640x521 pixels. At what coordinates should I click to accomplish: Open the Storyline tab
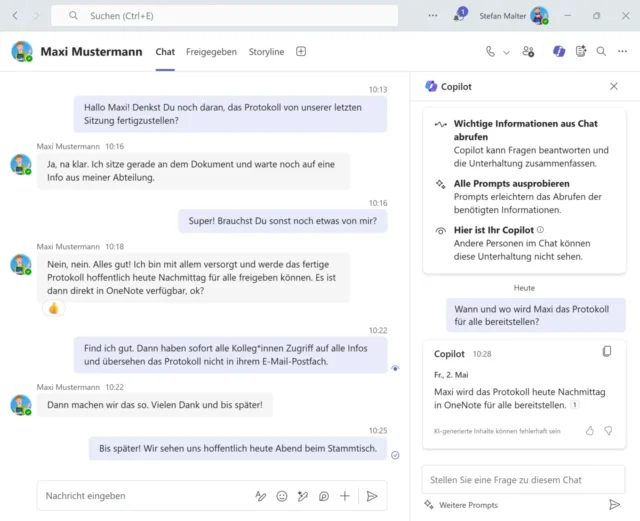(266, 52)
